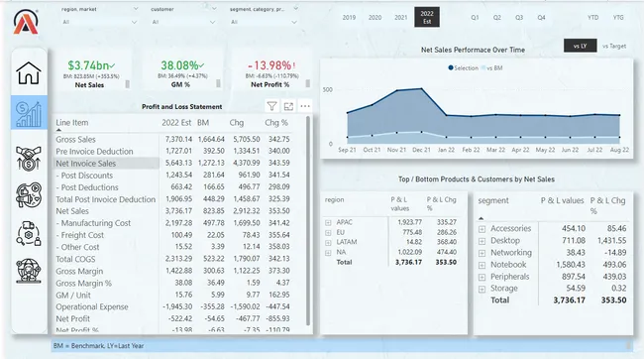The image size is (644, 359).
Task: Expand the APAC region row
Action: pos(328,222)
